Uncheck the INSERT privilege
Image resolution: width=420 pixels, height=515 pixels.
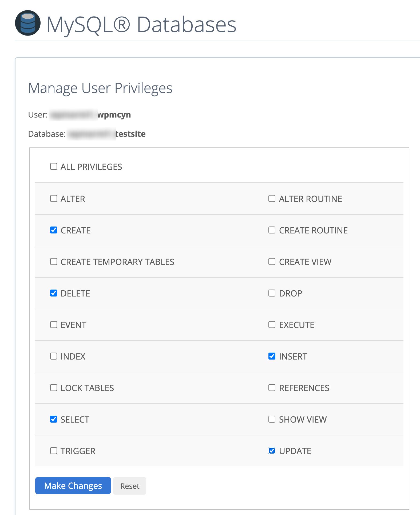tap(272, 356)
